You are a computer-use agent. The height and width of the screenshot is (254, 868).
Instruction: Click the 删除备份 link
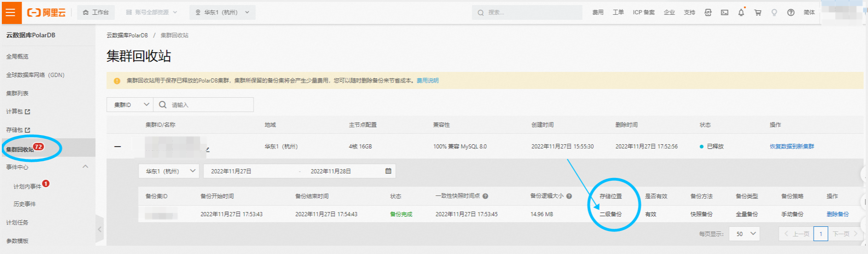coord(838,214)
